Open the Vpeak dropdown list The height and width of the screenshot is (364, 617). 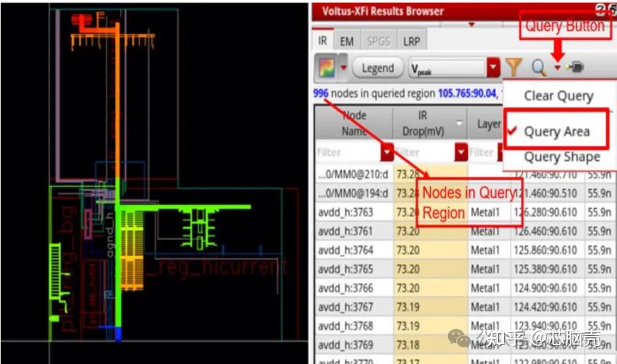point(493,67)
